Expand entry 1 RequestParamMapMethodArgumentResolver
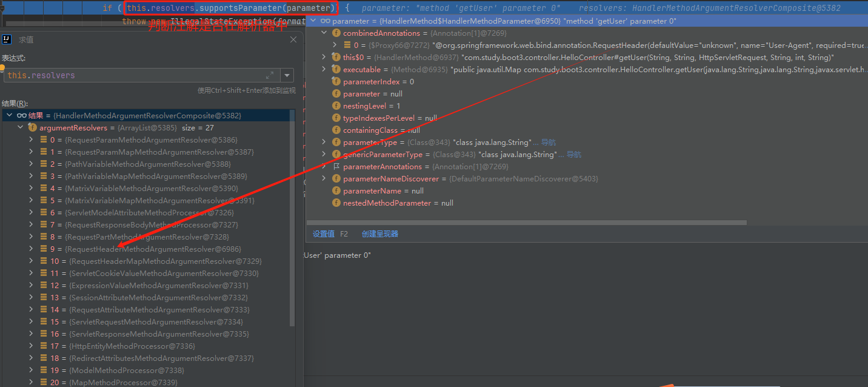This screenshot has height=387, width=868. [32, 152]
